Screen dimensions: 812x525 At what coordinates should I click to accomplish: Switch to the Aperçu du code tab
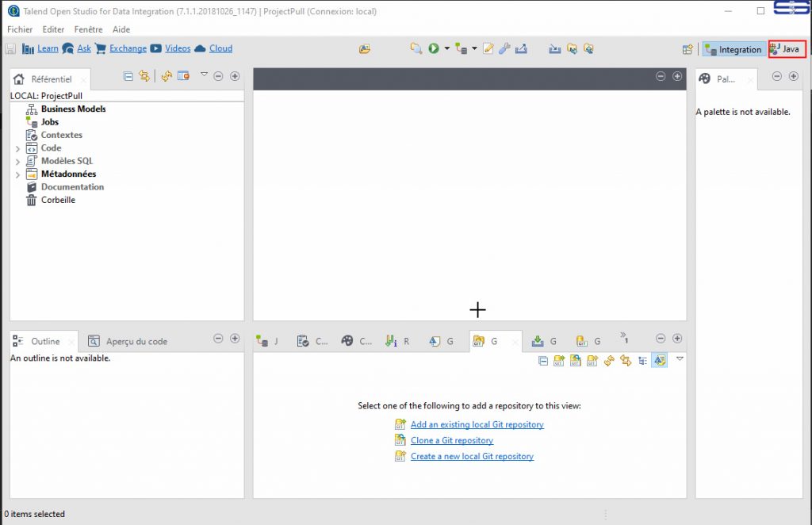[x=128, y=341]
